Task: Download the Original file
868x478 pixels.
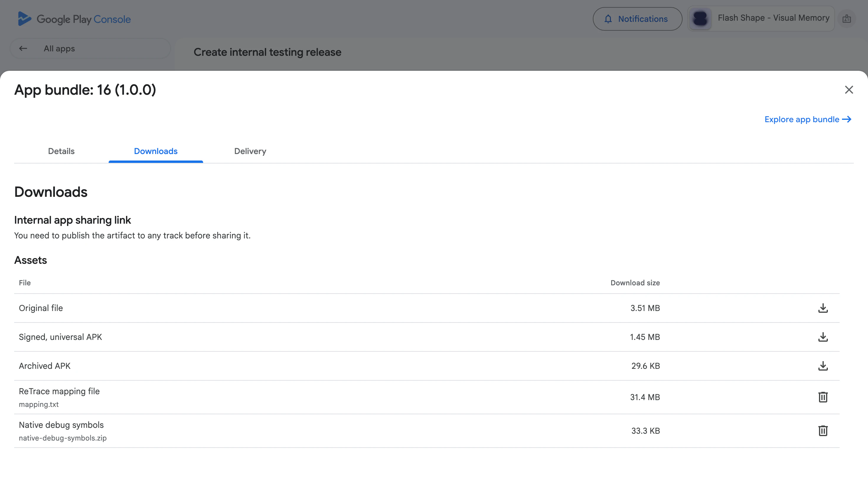Action: 823,308
